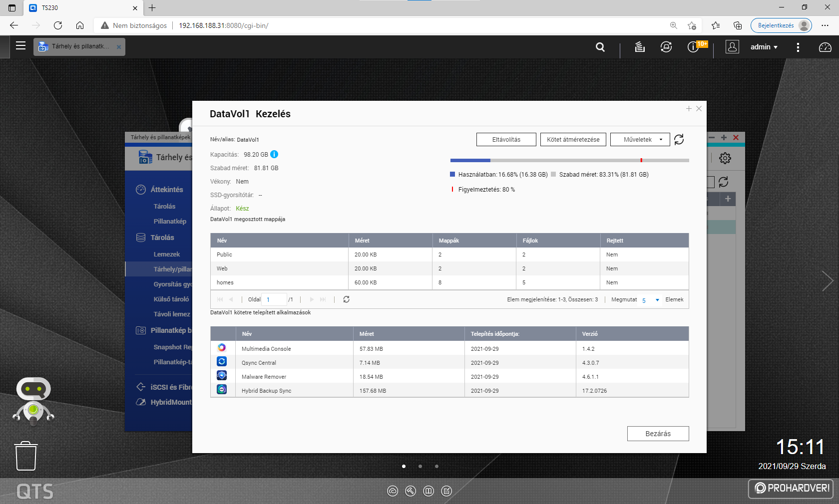Select Pillanatkép under Áttekintés

point(170,222)
